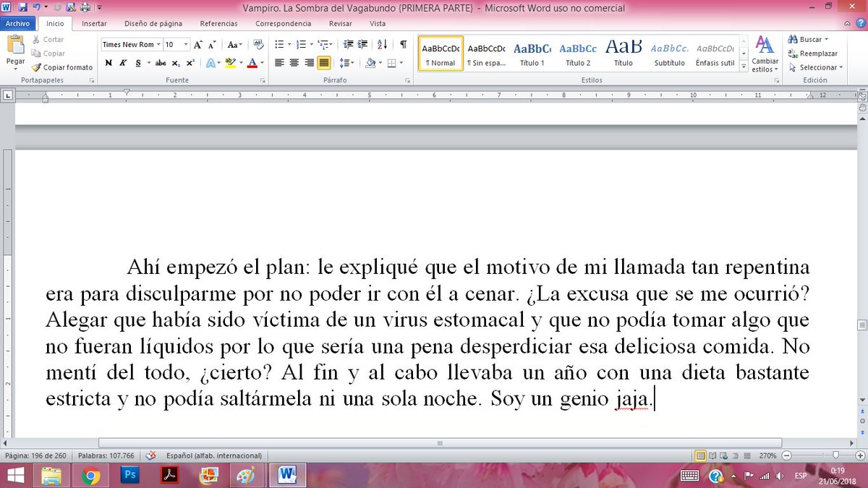Sort text with the A-Z icon
The image size is (868, 488).
point(383,45)
